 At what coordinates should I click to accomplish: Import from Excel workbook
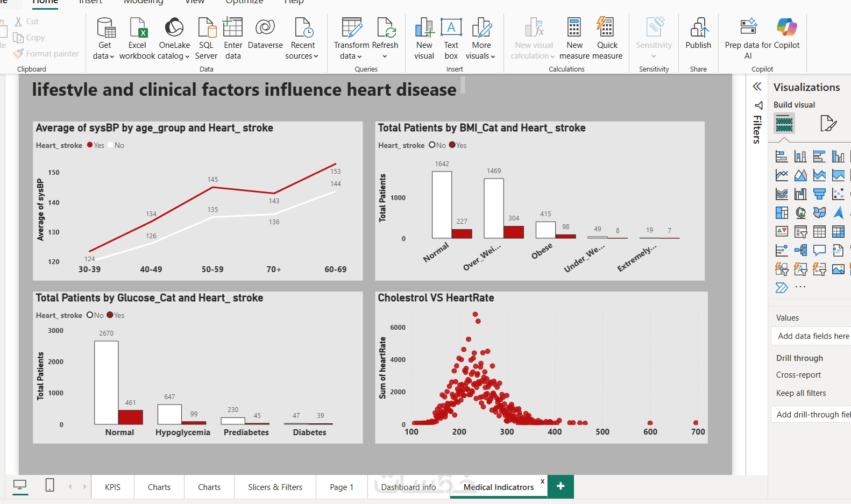[x=137, y=38]
